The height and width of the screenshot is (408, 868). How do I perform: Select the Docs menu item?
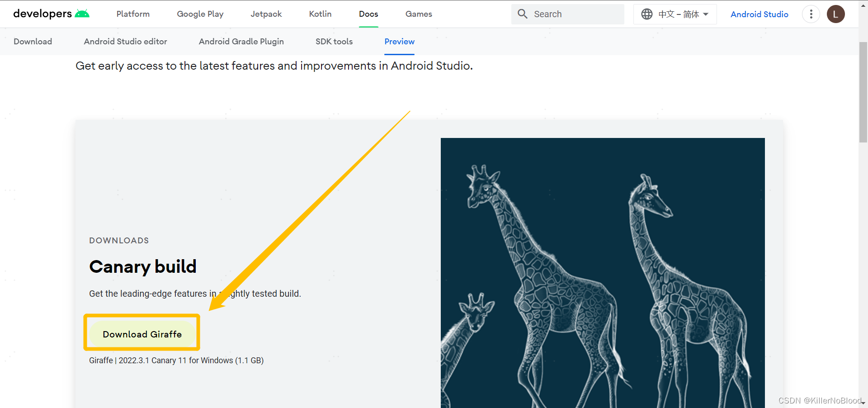click(x=368, y=14)
